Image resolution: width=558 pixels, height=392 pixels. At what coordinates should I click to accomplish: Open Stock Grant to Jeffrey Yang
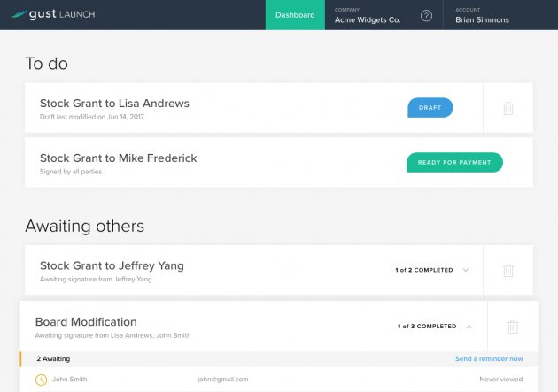[x=112, y=265]
